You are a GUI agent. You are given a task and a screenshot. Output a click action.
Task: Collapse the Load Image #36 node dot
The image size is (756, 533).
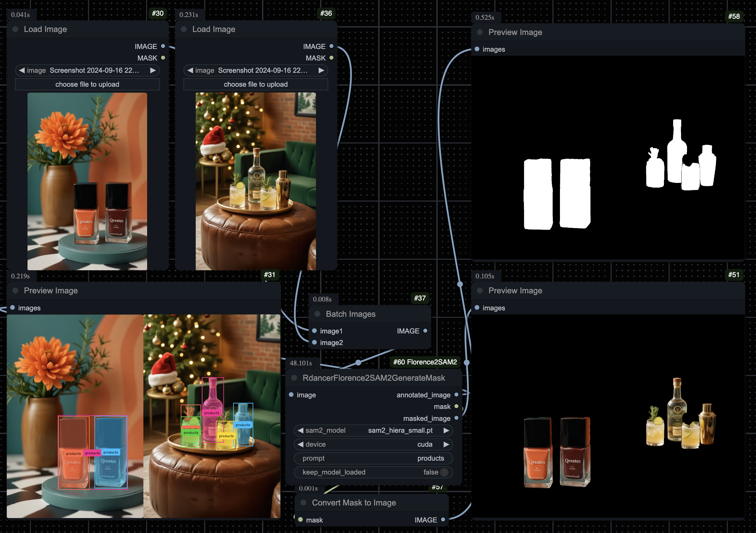pos(184,29)
